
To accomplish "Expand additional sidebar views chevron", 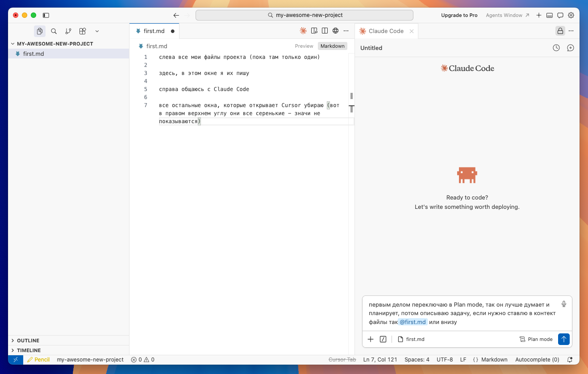I will pos(97,31).
